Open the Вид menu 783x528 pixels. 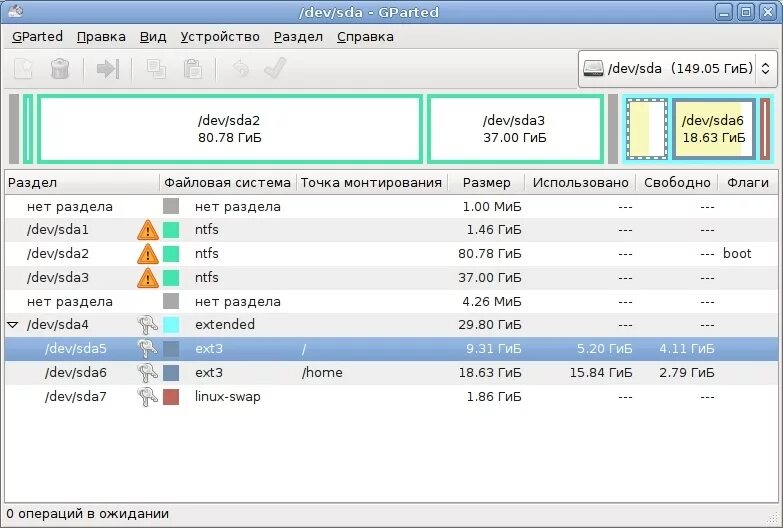pos(153,36)
